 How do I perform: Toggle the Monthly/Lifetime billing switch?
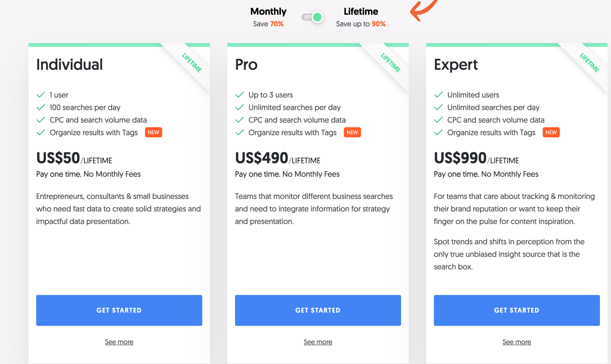(312, 17)
